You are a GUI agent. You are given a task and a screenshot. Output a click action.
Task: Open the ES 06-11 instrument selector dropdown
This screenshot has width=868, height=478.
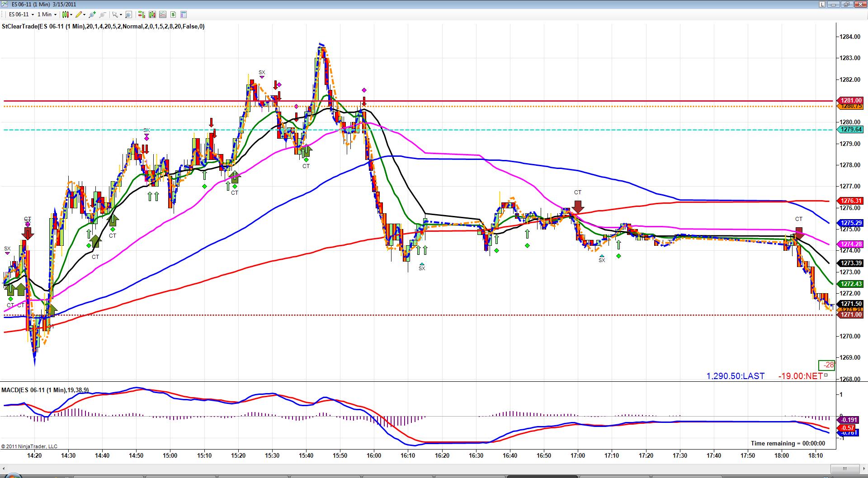point(21,14)
